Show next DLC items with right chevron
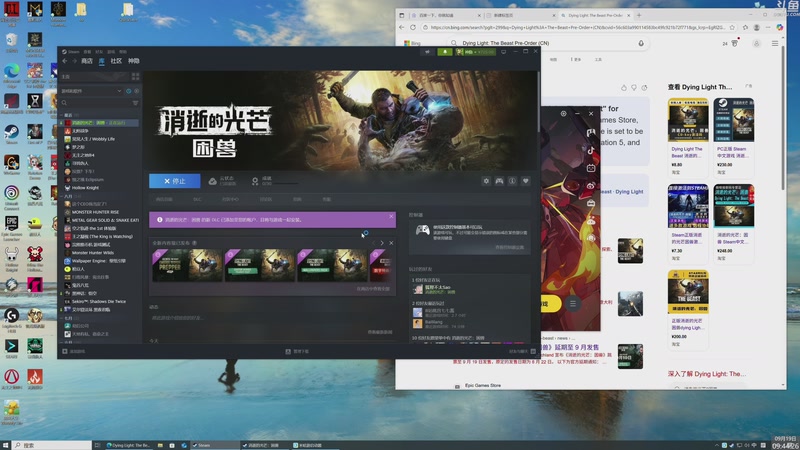Viewport: 800px width, 450px height. pos(382,243)
